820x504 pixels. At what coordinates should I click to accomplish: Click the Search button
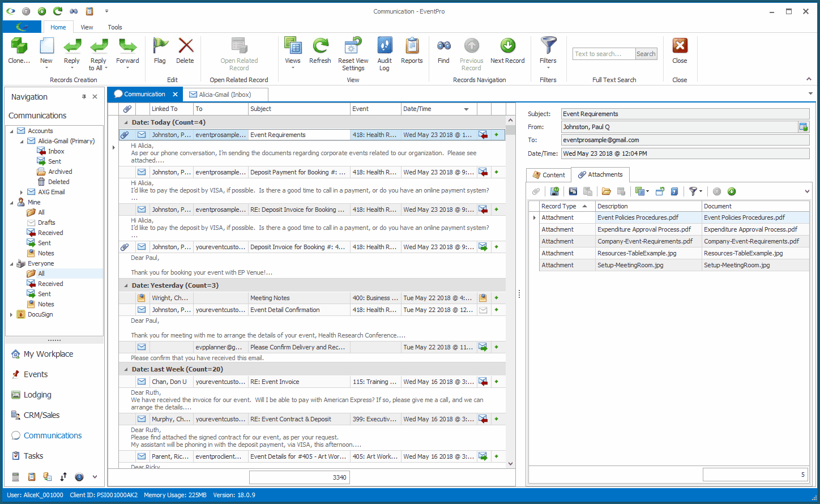pos(646,54)
